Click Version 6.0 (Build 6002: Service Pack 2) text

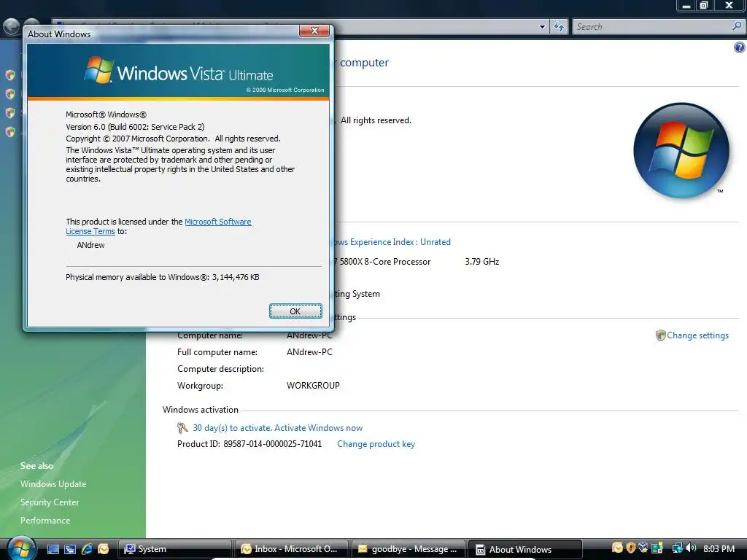pos(135,127)
